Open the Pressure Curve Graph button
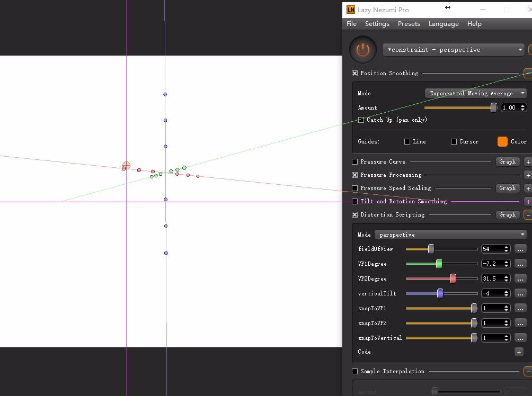The width and height of the screenshot is (532, 396). click(507, 161)
